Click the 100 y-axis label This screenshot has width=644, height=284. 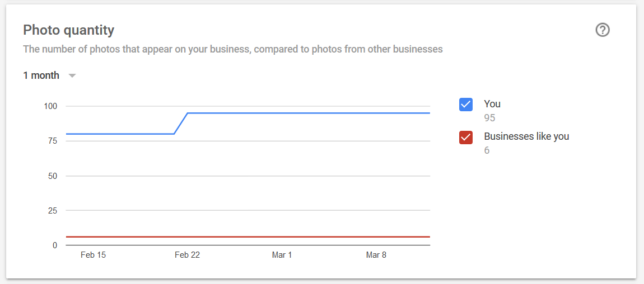pyautogui.click(x=50, y=106)
